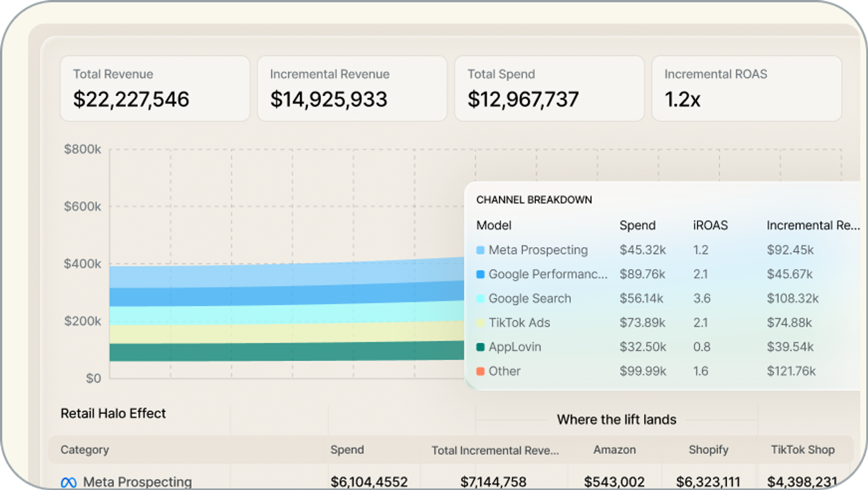
Task: Click the Spend header in Channel Breakdown
Action: click(637, 225)
